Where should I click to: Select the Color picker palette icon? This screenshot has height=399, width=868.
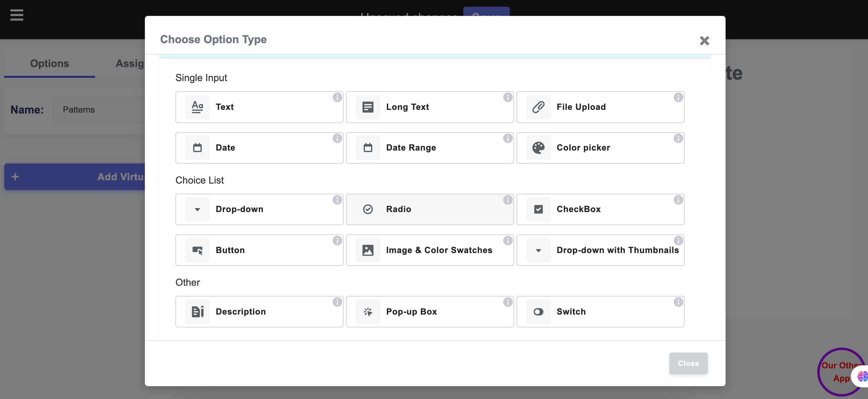point(538,148)
